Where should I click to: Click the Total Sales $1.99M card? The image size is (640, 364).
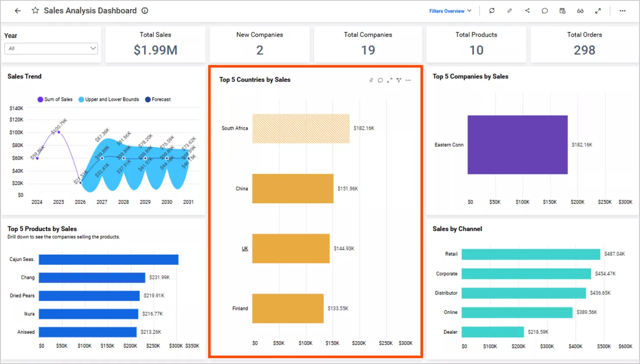click(155, 44)
